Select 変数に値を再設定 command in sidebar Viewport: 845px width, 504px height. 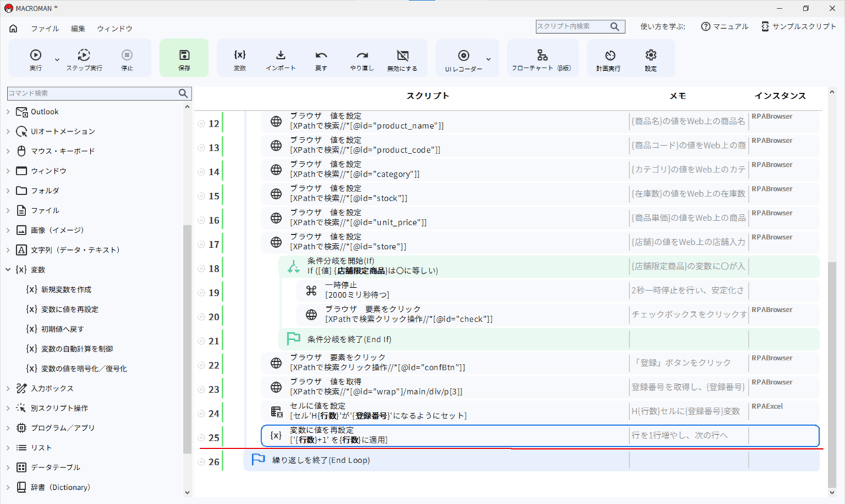pyautogui.click(x=62, y=309)
